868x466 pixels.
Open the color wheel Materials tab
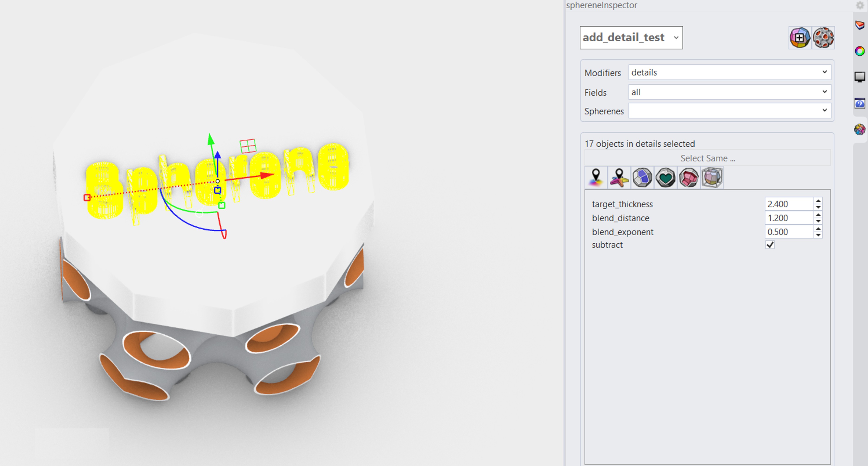860,51
